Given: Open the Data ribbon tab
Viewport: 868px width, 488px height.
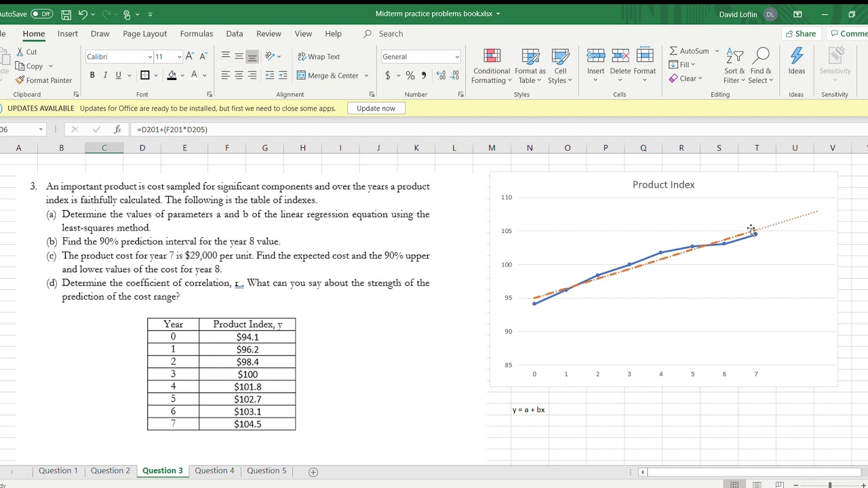Looking at the screenshot, I should tap(235, 33).
